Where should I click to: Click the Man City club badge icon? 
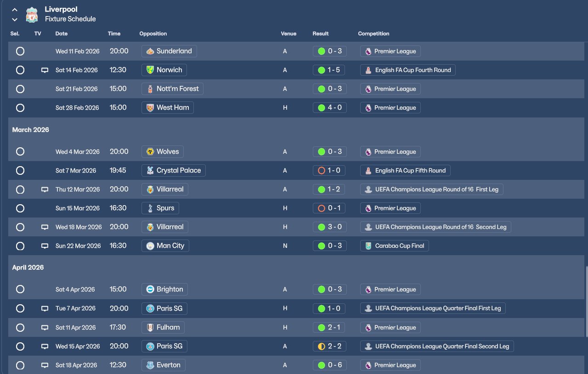coord(150,246)
